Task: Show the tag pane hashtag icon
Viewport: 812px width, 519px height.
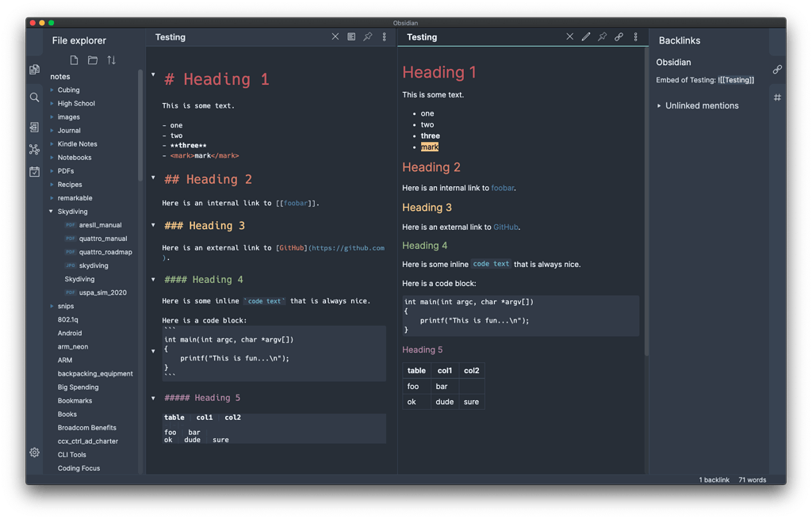Action: 777,97
